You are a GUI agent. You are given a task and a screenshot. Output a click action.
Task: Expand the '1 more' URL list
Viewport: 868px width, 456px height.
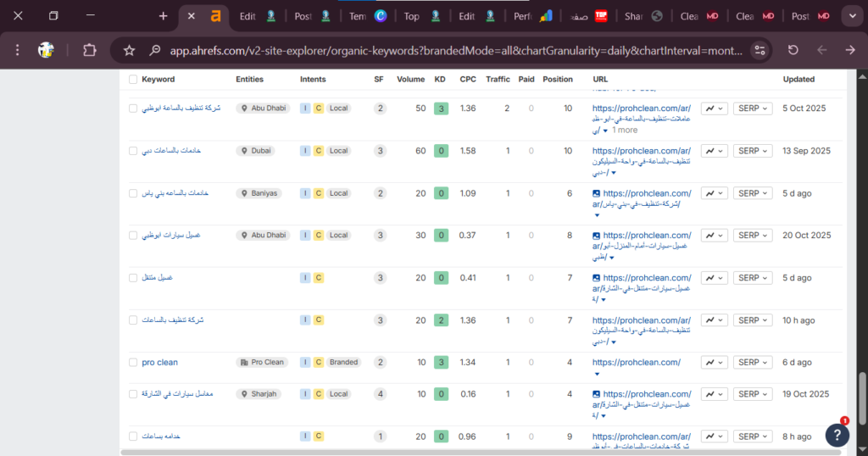[x=625, y=131]
